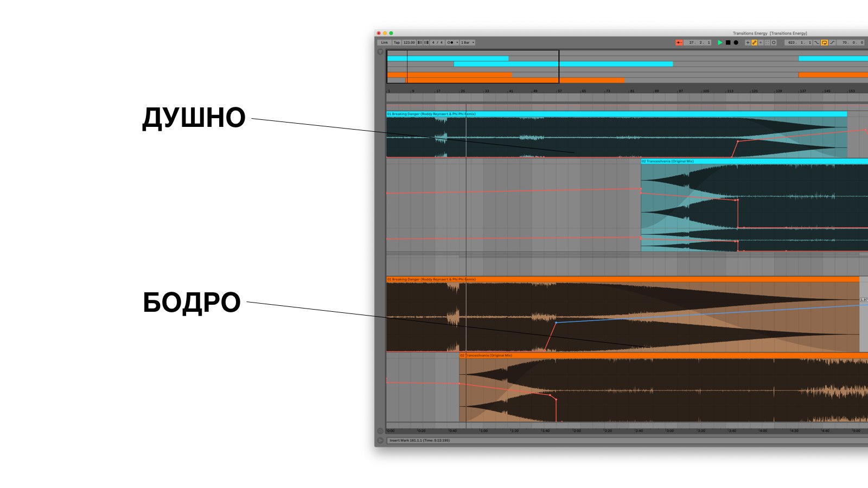Screen dimensions: 868x488
Task: Click bar 97 on the beat ruler
Action: [x=680, y=91]
